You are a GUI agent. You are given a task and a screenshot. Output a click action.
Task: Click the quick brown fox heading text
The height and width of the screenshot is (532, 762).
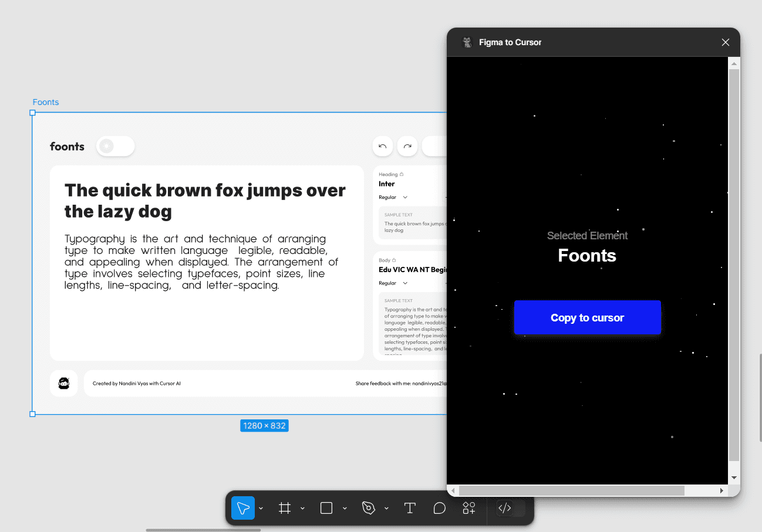205,201
